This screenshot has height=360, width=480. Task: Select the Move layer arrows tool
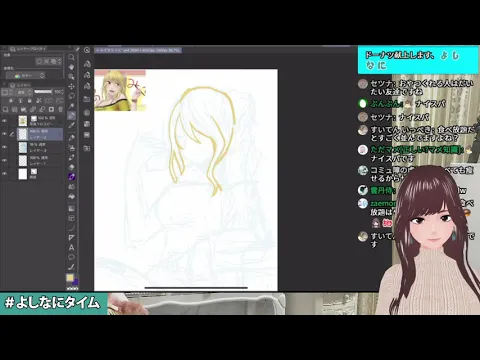tap(71, 87)
